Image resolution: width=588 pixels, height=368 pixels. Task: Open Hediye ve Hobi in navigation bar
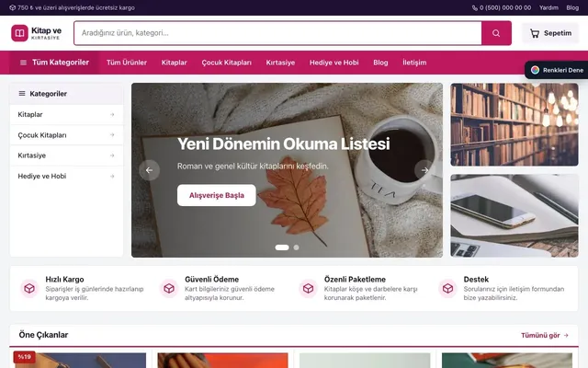coord(334,63)
